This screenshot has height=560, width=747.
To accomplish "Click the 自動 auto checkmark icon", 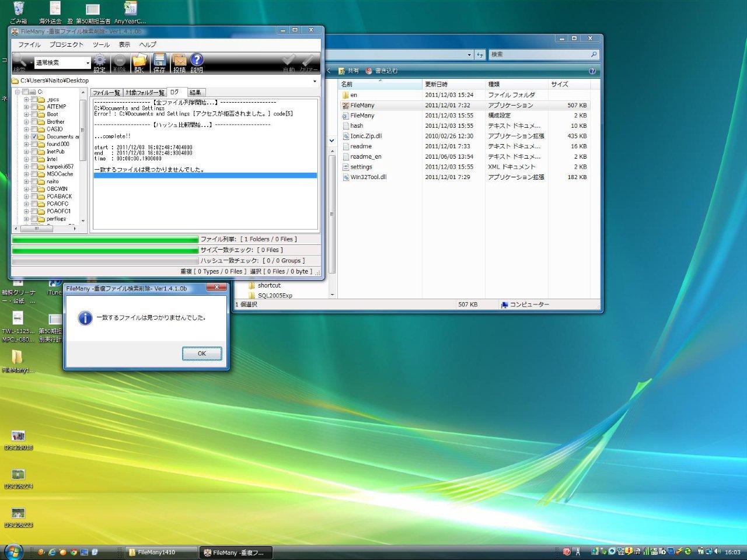I will 289,62.
